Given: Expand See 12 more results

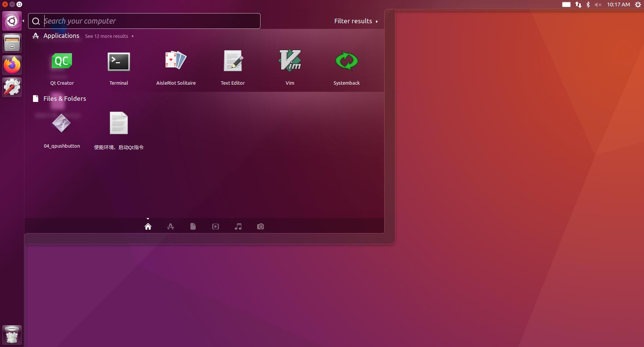Looking at the screenshot, I should pyautogui.click(x=109, y=36).
